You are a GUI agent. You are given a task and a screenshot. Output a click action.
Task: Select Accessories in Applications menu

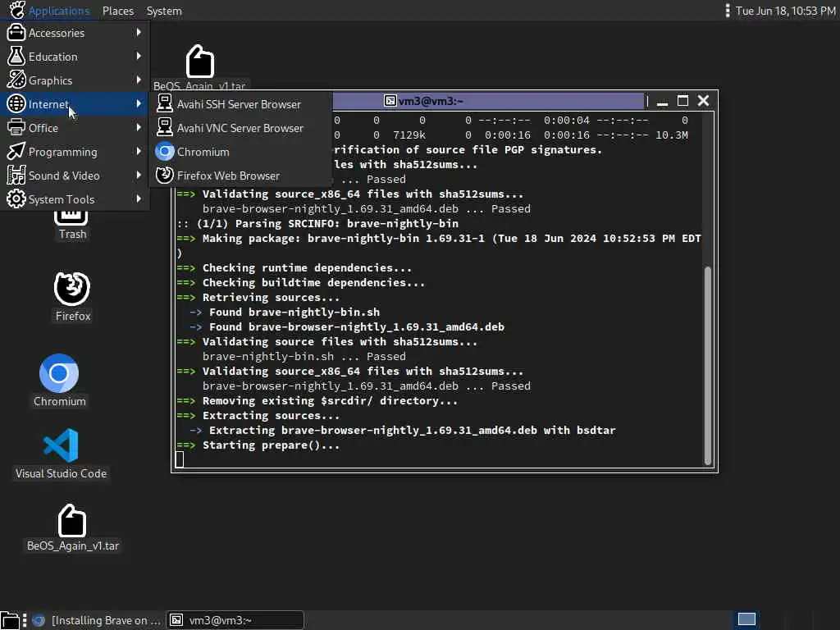75,33
